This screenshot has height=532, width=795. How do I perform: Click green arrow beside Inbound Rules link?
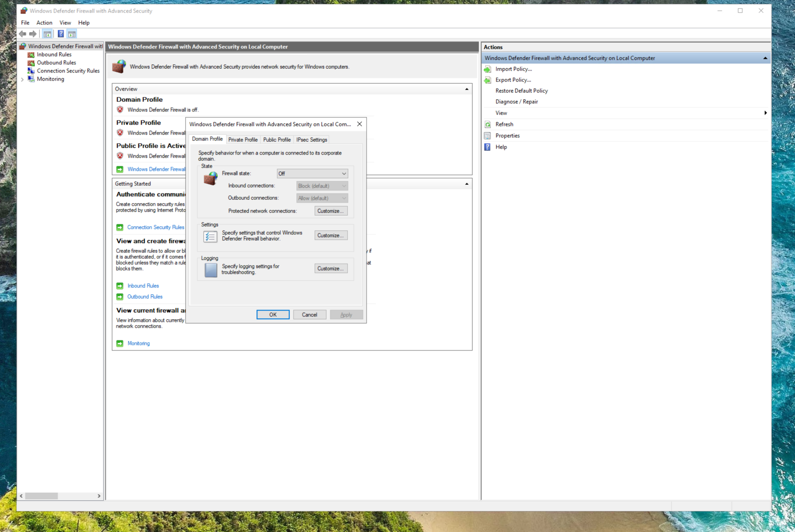tap(120, 286)
